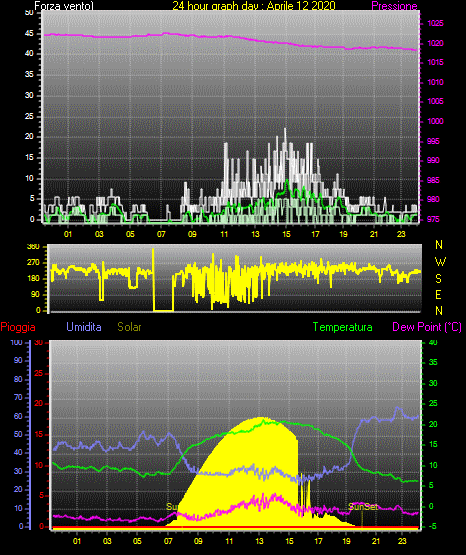Click hour label 13 under bottom chart
The width and height of the screenshot is (466, 555).
pyautogui.click(x=259, y=541)
